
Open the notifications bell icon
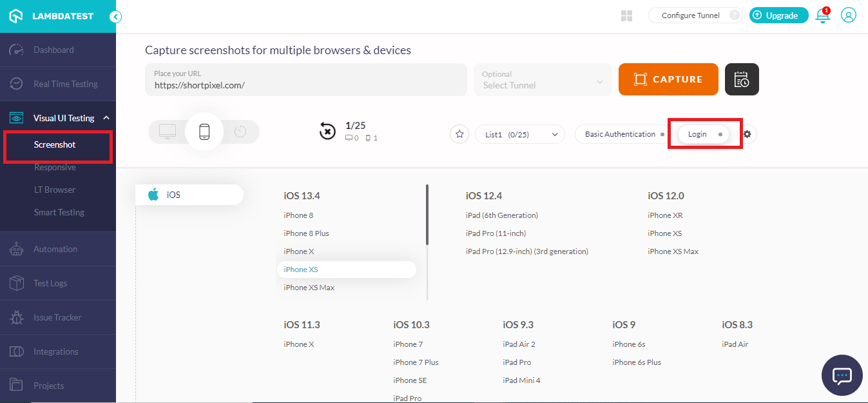click(x=822, y=15)
